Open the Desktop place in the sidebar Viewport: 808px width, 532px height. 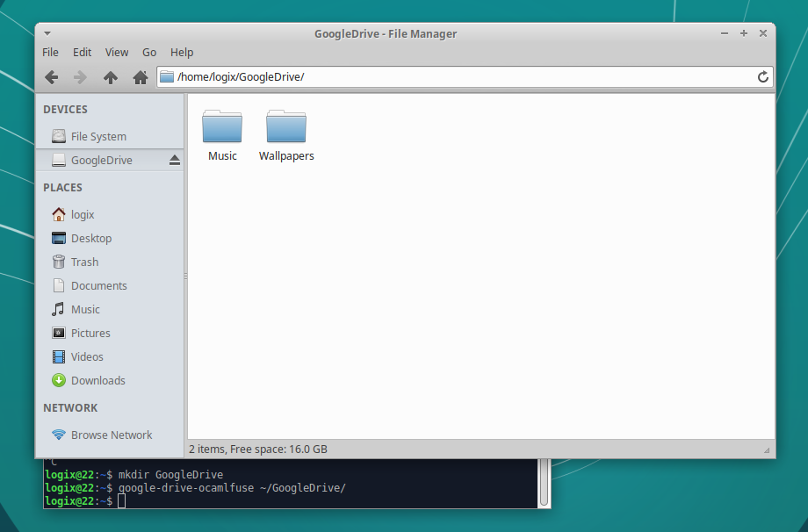92,238
